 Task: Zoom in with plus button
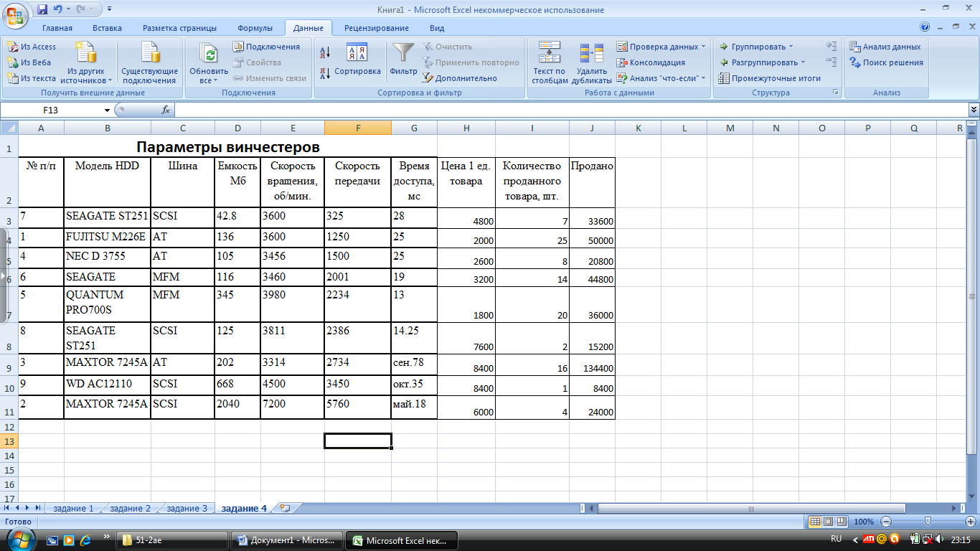point(970,522)
